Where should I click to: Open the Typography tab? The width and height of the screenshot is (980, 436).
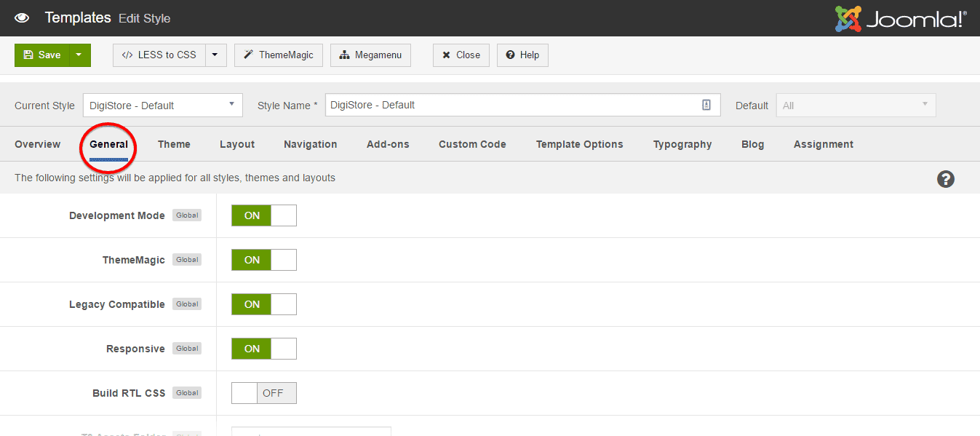(682, 144)
